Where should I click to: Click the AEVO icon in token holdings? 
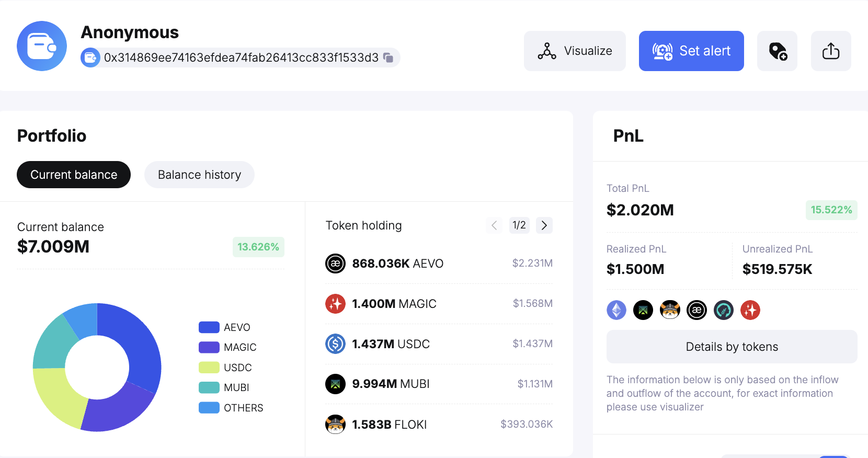point(335,264)
